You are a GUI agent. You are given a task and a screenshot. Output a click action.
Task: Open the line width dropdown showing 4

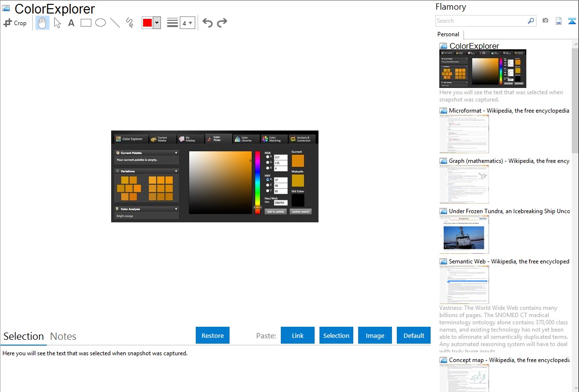coord(187,23)
